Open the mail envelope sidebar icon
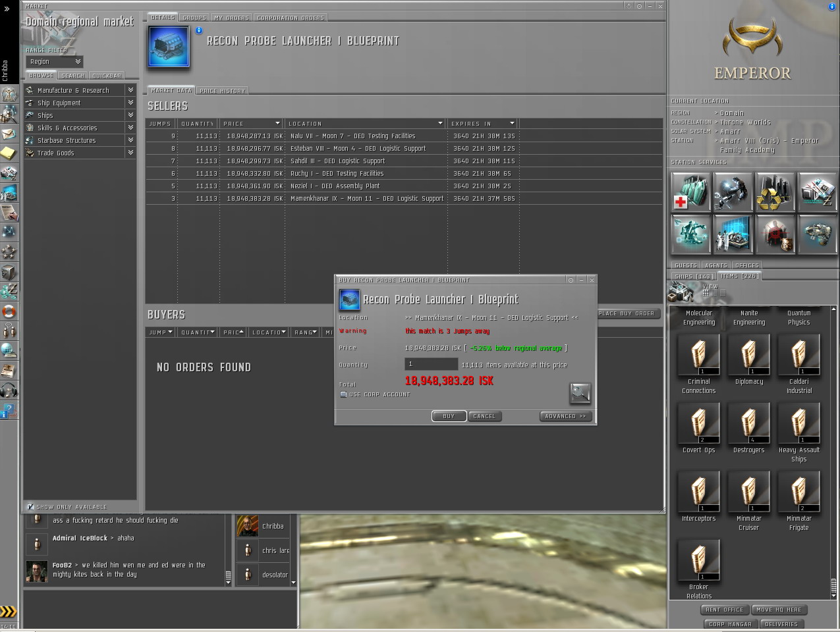Screen dimensions: 840x632 pos(9,134)
